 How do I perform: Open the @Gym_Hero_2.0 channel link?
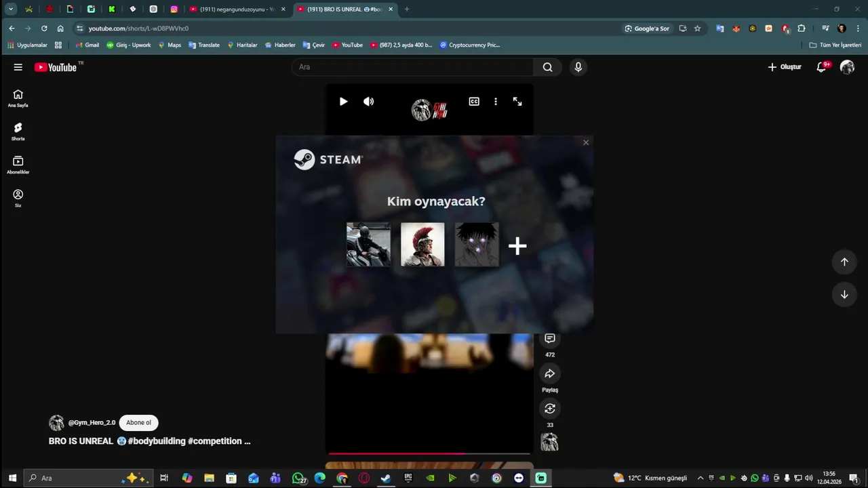(x=92, y=423)
